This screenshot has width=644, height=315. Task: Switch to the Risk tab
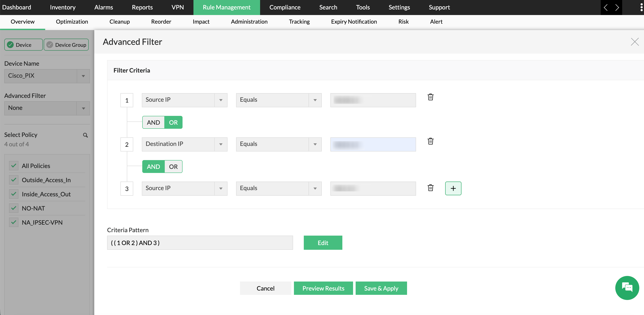(x=403, y=22)
